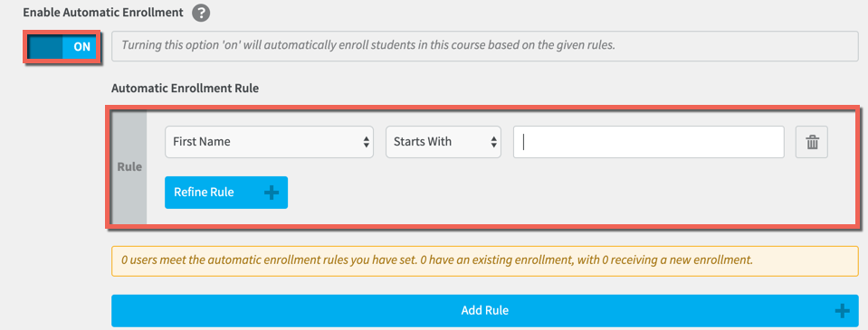Open the Starts With condition dropdown
Screen dimensions: 868x330
click(444, 142)
